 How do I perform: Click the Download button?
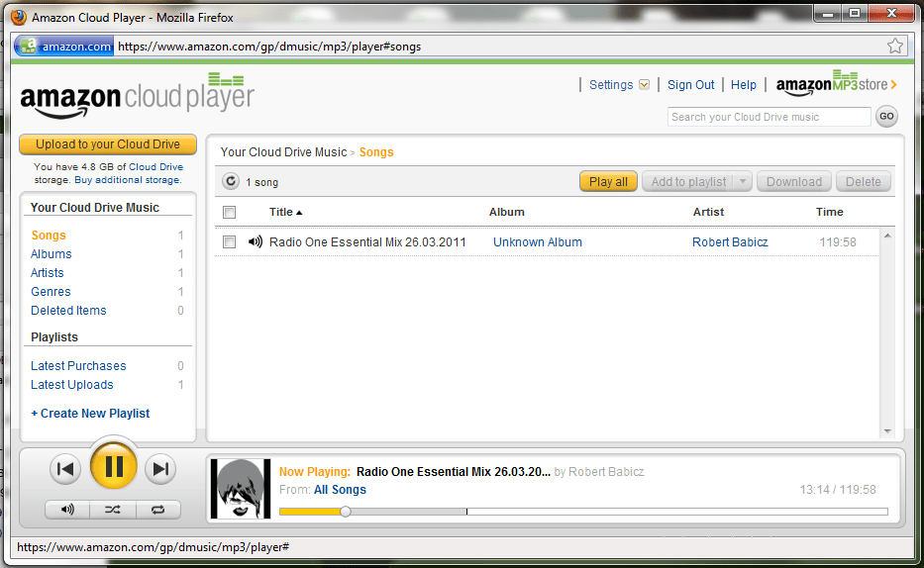coord(793,182)
